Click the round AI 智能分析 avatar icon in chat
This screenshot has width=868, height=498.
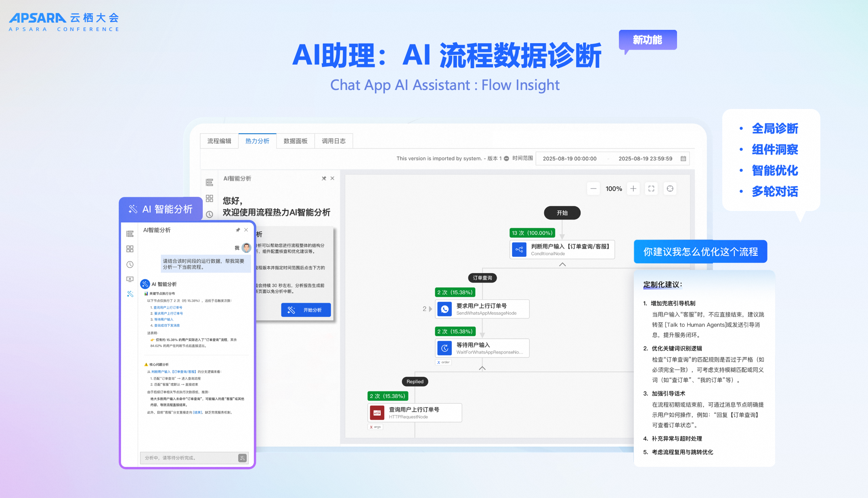coord(145,284)
